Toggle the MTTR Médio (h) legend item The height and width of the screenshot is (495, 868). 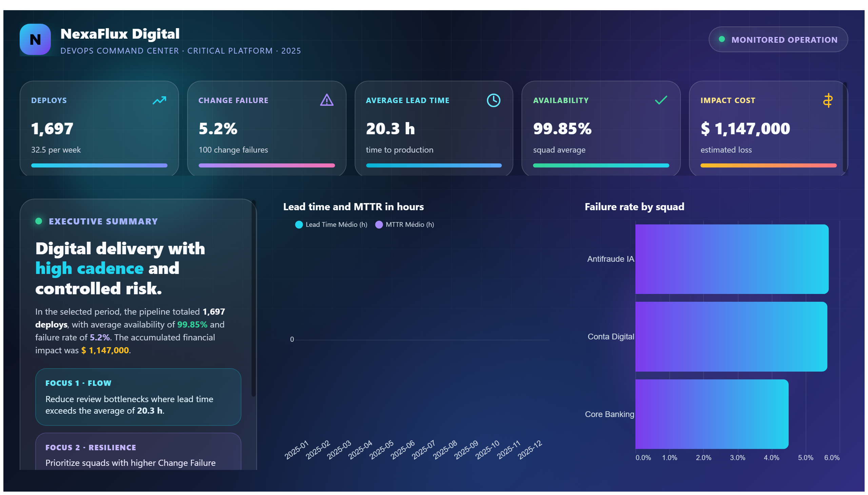tap(404, 224)
